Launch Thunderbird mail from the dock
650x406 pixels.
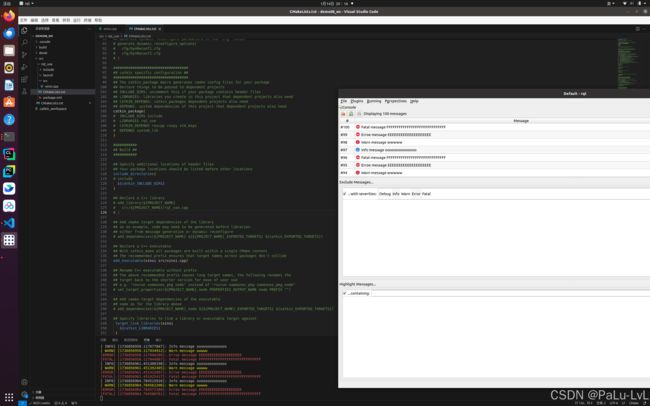tap(9, 33)
